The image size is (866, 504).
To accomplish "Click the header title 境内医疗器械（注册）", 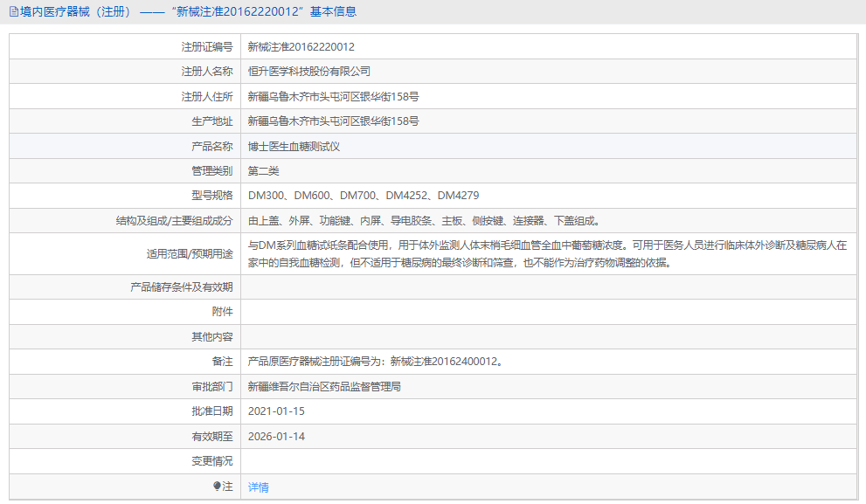I will pos(77,11).
